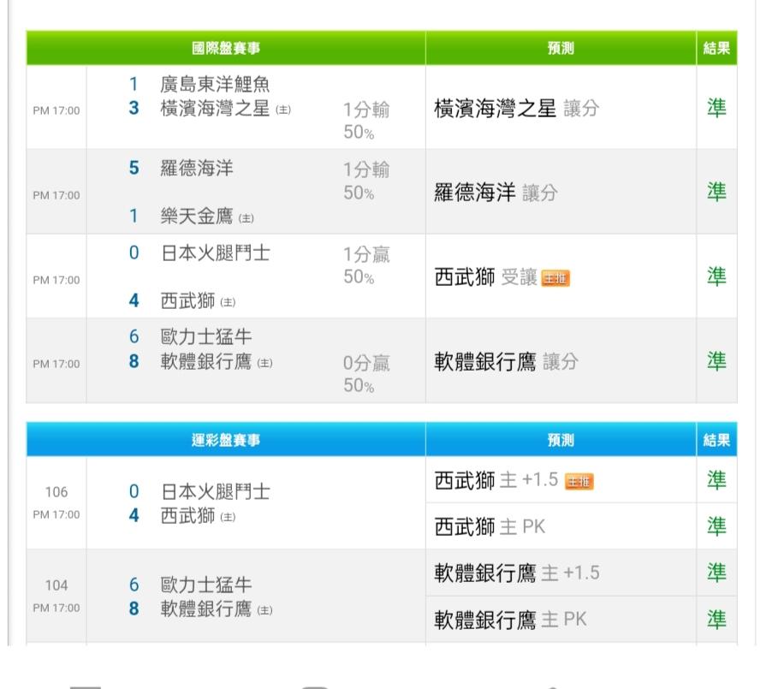Click odds 1分輸 50% for 羅德海洋 game
This screenshot has height=689, width=784.
click(366, 181)
